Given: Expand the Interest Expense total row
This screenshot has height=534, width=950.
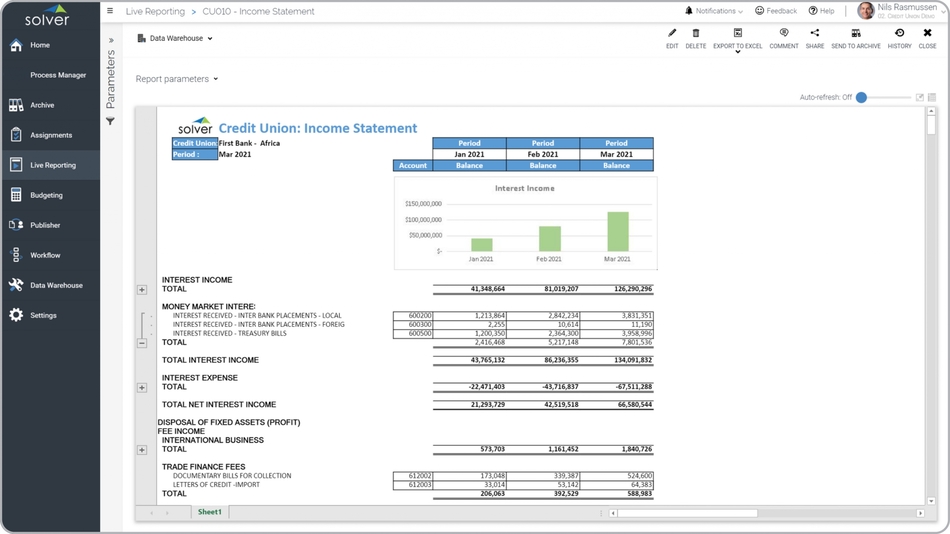Looking at the screenshot, I should point(142,387).
